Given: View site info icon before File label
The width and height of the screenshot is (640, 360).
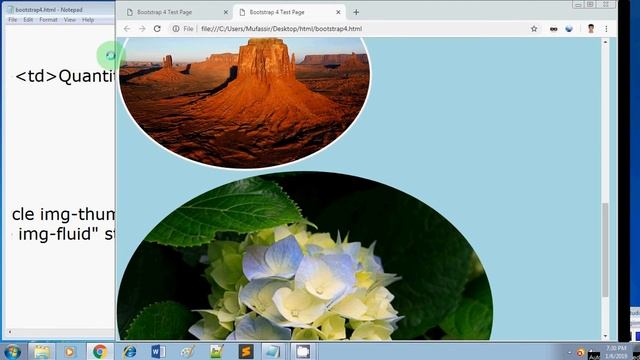Looking at the screenshot, I should (x=176, y=29).
